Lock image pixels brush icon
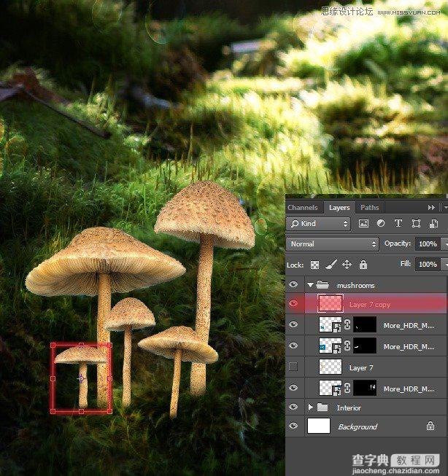 coord(331,265)
